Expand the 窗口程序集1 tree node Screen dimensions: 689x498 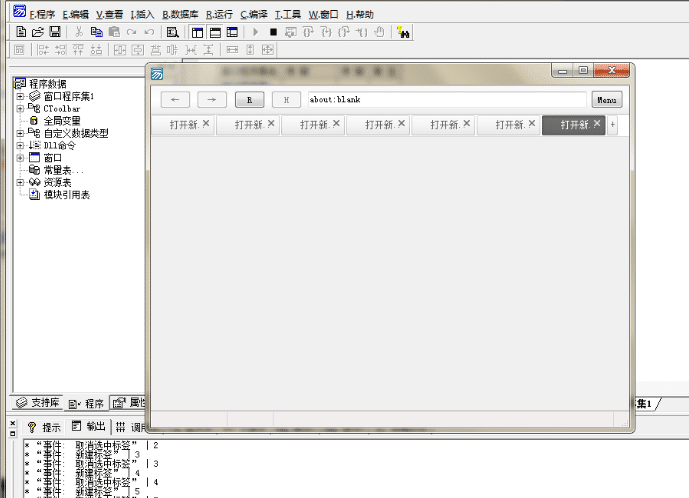pos(19,96)
